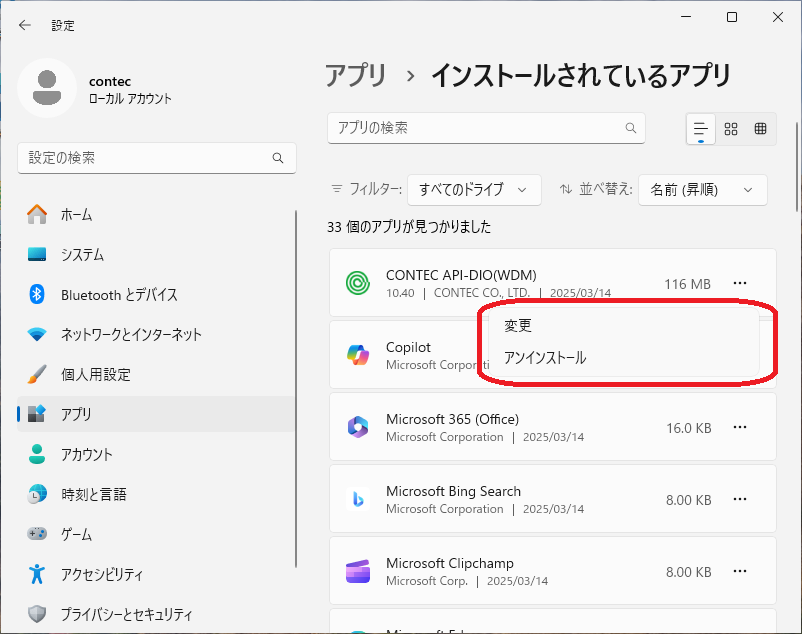
Task: Choose 変更 from the context menu
Action: [623, 326]
